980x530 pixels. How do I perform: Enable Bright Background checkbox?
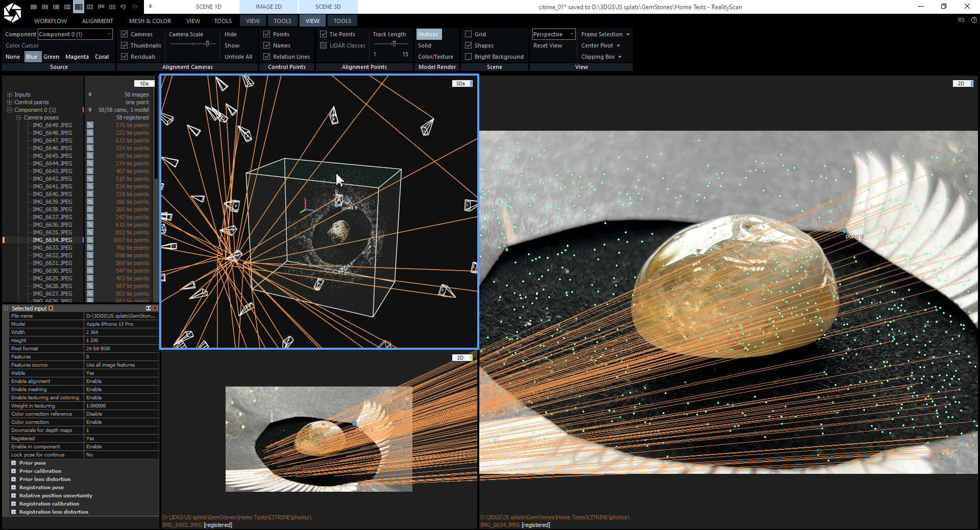pyautogui.click(x=468, y=57)
